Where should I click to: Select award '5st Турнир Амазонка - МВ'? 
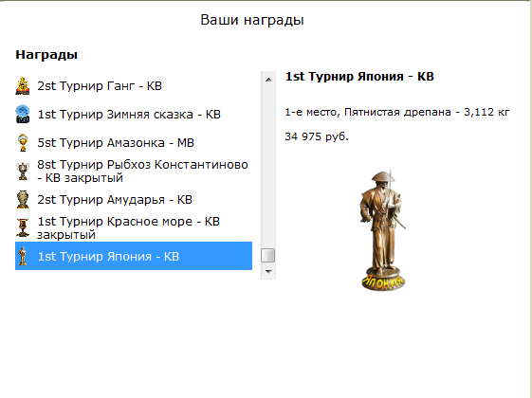(x=134, y=143)
